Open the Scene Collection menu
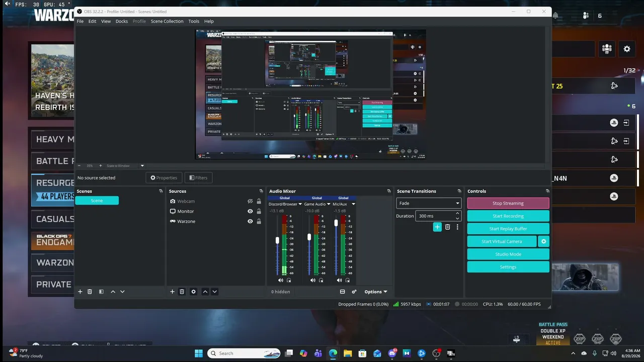The height and width of the screenshot is (362, 644). (167, 21)
